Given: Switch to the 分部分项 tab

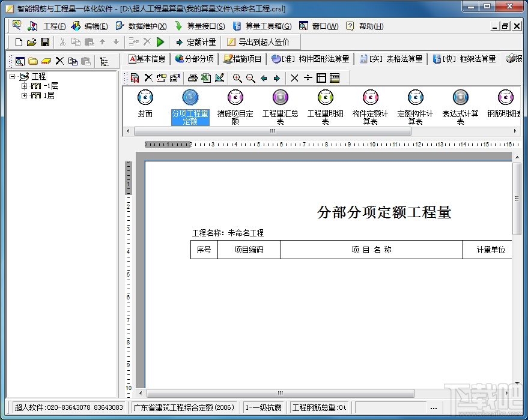Looking at the screenshot, I should point(195,59).
